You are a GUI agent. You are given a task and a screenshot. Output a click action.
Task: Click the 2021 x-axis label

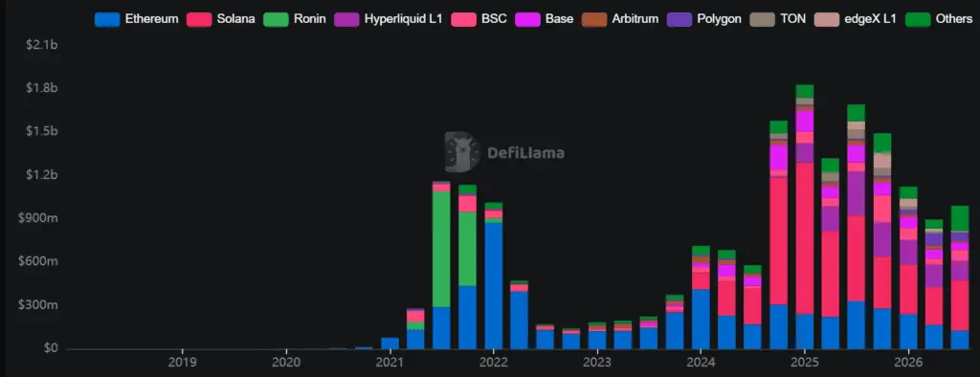(390, 362)
